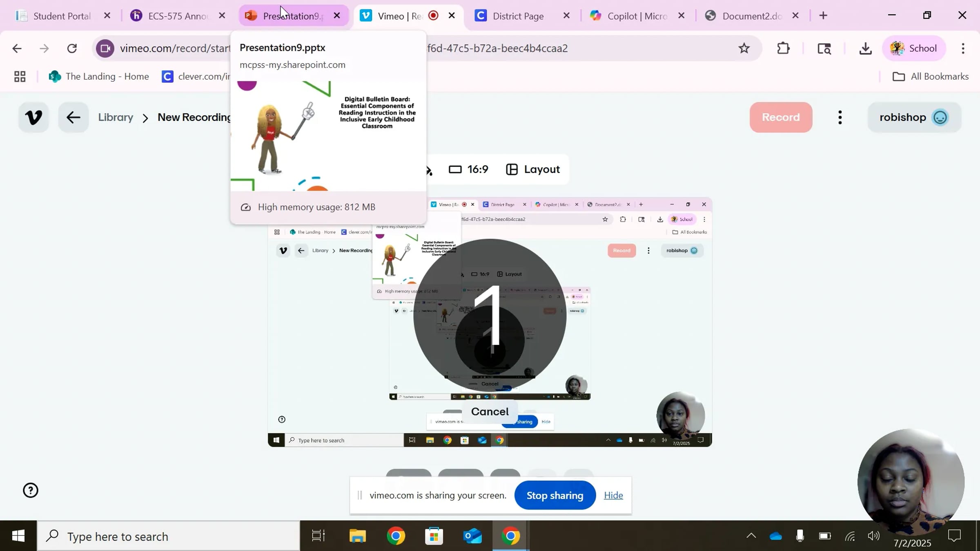Image resolution: width=980 pixels, height=551 pixels.
Task: Click the screen share preview thumbnail
Action: click(x=490, y=322)
